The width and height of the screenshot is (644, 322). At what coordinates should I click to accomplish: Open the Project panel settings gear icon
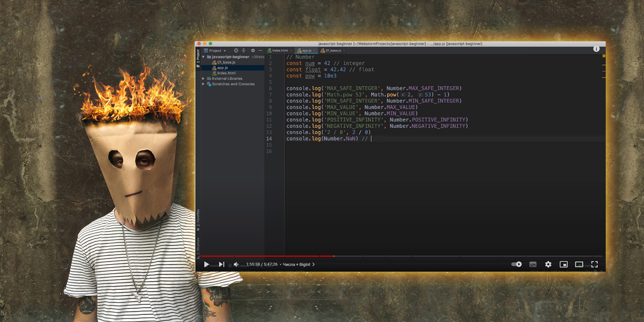[x=253, y=51]
